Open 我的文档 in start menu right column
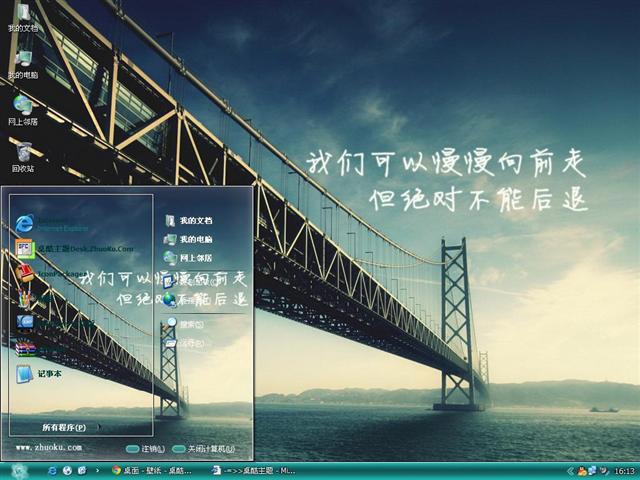 pyautogui.click(x=195, y=220)
